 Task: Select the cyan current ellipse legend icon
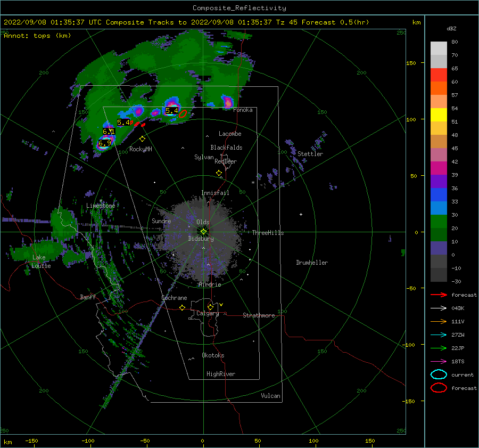[x=439, y=374]
